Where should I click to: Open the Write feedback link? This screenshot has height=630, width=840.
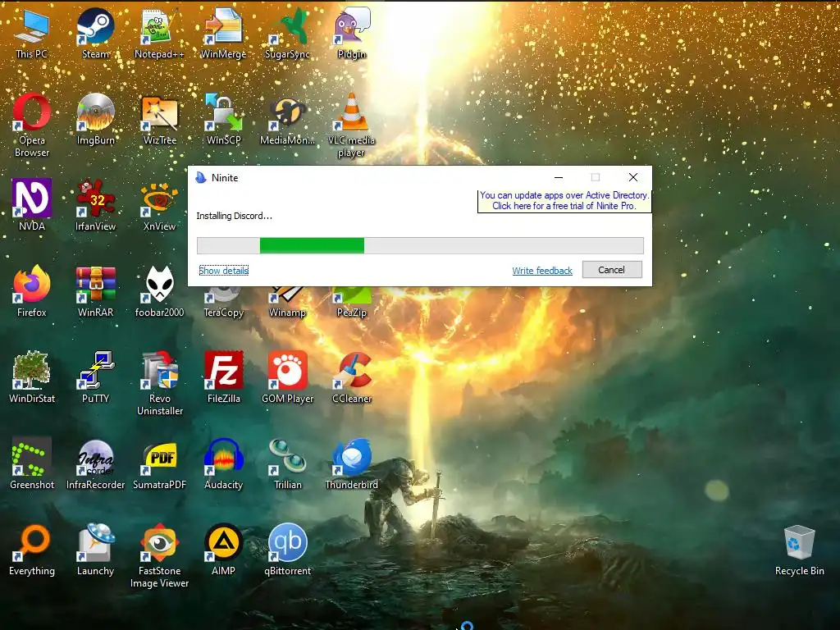pos(542,271)
